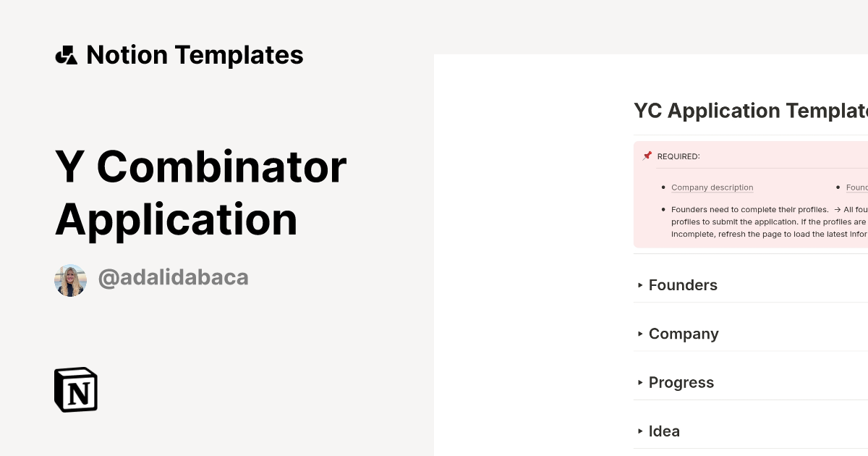Screen dimensions: 868x456
Task: Click the bullet point beside Company description
Action: click(x=663, y=187)
